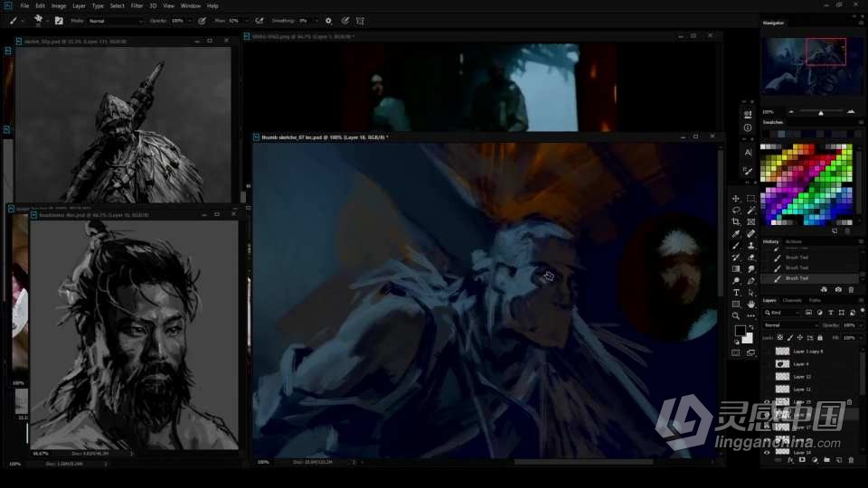This screenshot has width=868, height=488.
Task: Switch to the Channels tab
Action: (x=792, y=300)
